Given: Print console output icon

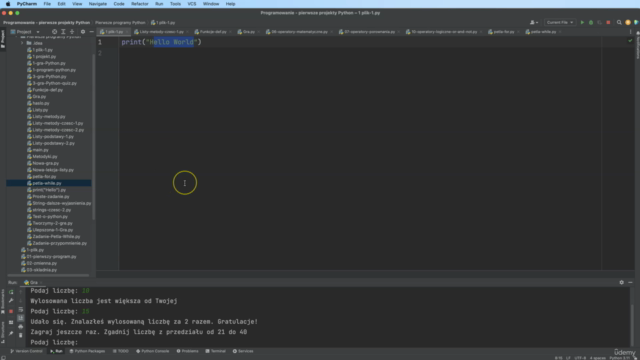Looking at the screenshot, I should point(20,327).
